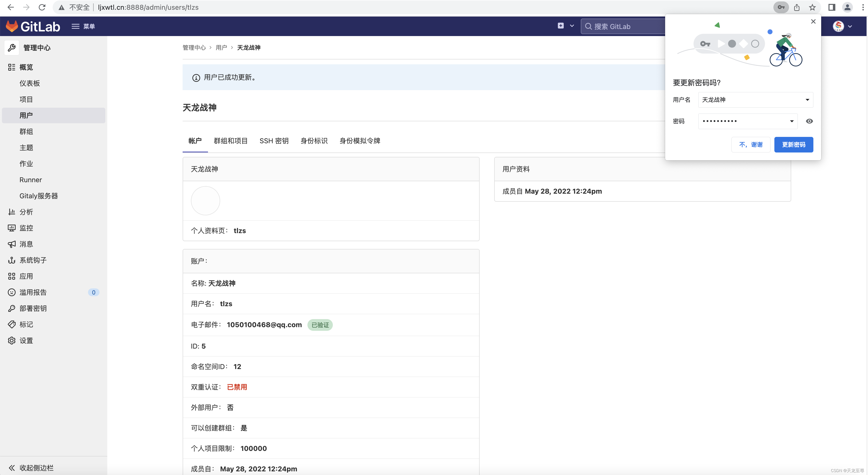Image resolution: width=868 pixels, height=475 pixels.
Task: Switch to the 群组和项目 tab
Action: coord(231,141)
